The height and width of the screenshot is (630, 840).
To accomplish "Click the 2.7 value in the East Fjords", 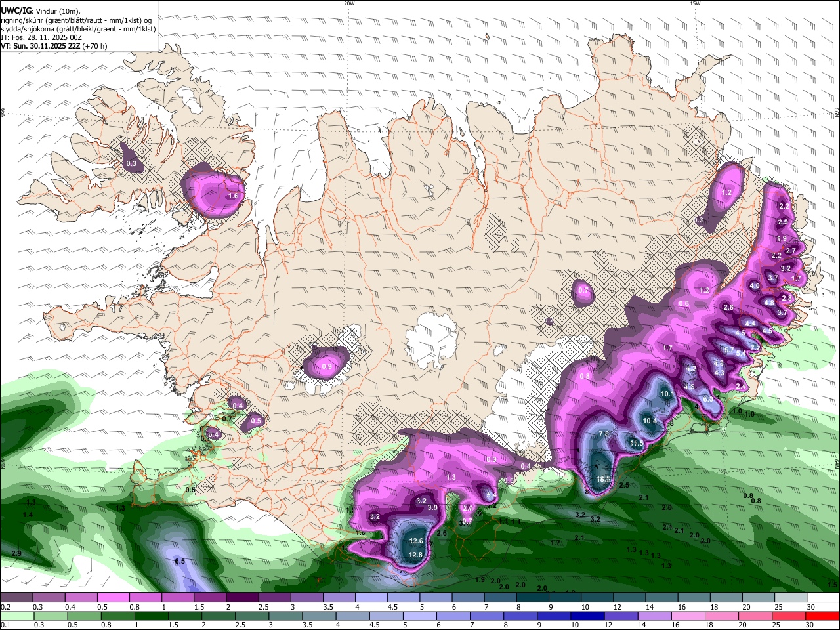I will tap(791, 251).
